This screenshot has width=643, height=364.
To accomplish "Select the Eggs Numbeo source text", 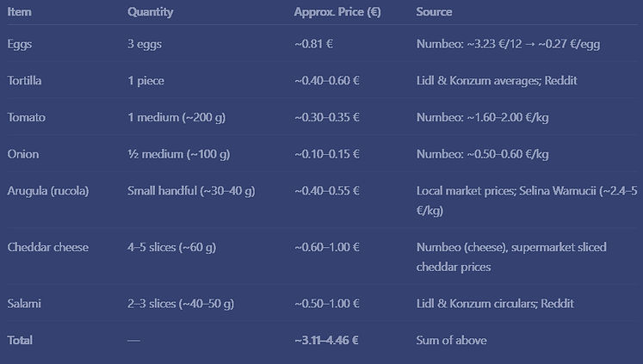I will pos(508,43).
